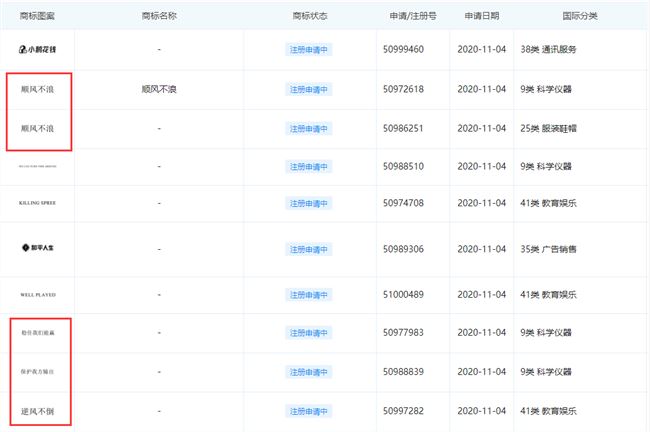Select registration number 50997282
Screen dimensions: 650x432
[x=403, y=411]
